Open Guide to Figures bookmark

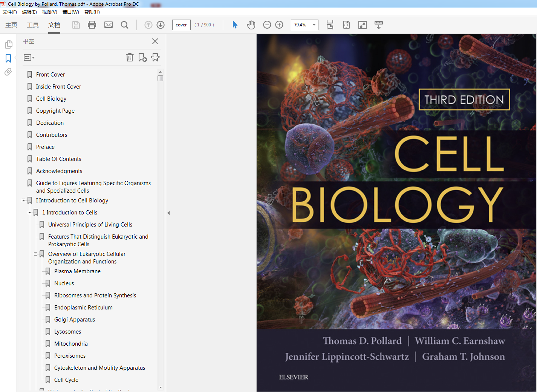point(93,187)
